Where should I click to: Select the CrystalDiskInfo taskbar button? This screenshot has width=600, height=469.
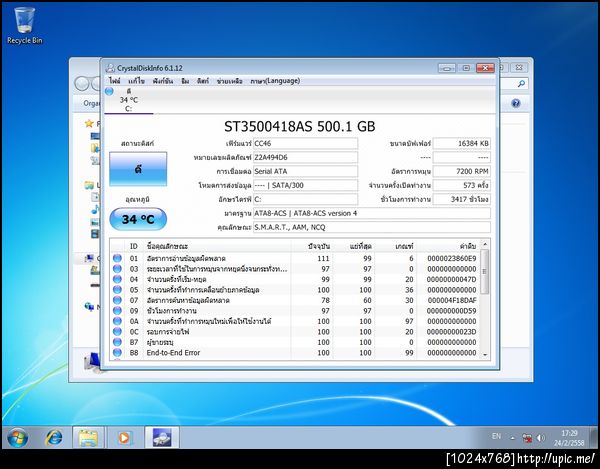tap(162, 438)
